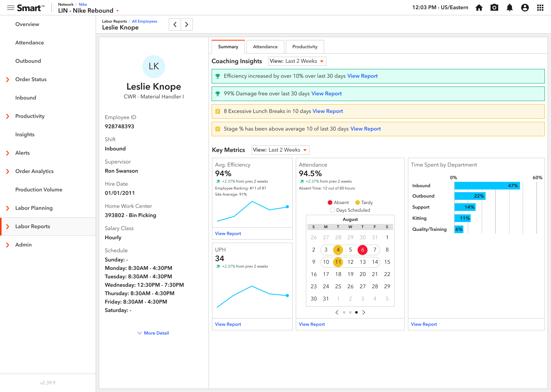551x392 pixels.
Task: Select the first calendar pagination dot
Action: pyautogui.click(x=344, y=312)
